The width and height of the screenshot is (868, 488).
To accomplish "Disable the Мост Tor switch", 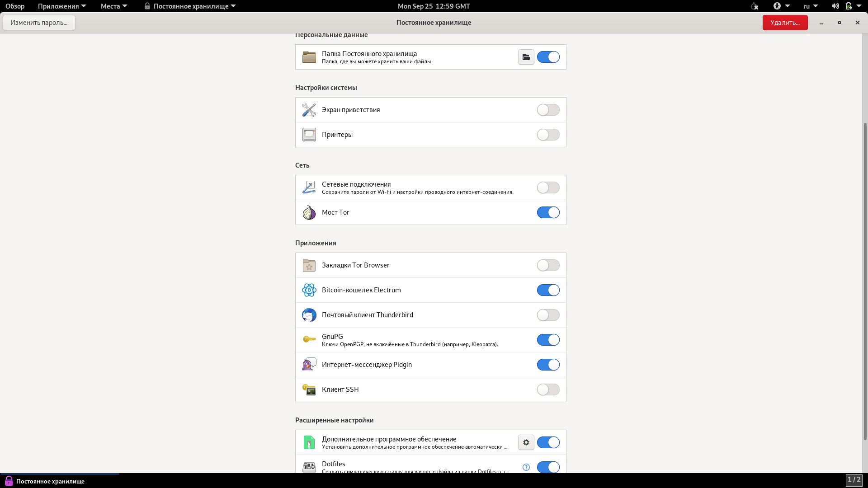I will point(548,212).
